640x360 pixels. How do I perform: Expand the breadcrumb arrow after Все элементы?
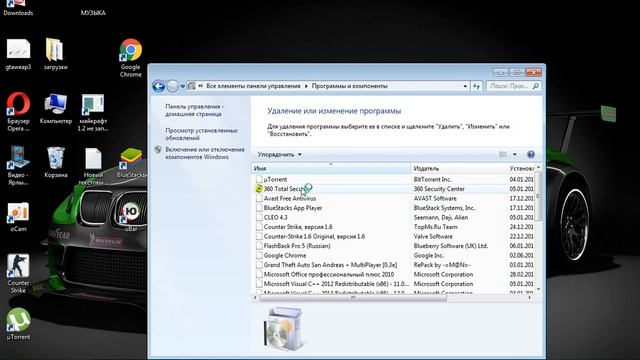coord(306,86)
